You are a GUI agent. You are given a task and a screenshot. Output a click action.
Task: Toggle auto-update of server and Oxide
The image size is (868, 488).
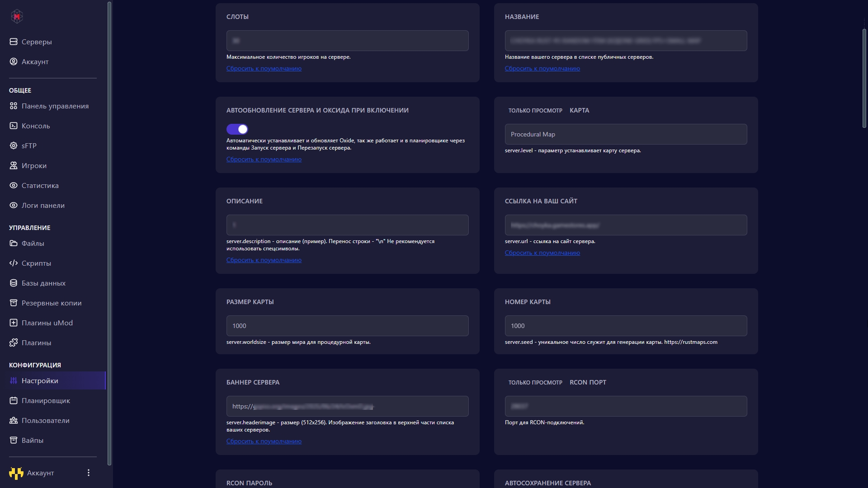point(237,129)
